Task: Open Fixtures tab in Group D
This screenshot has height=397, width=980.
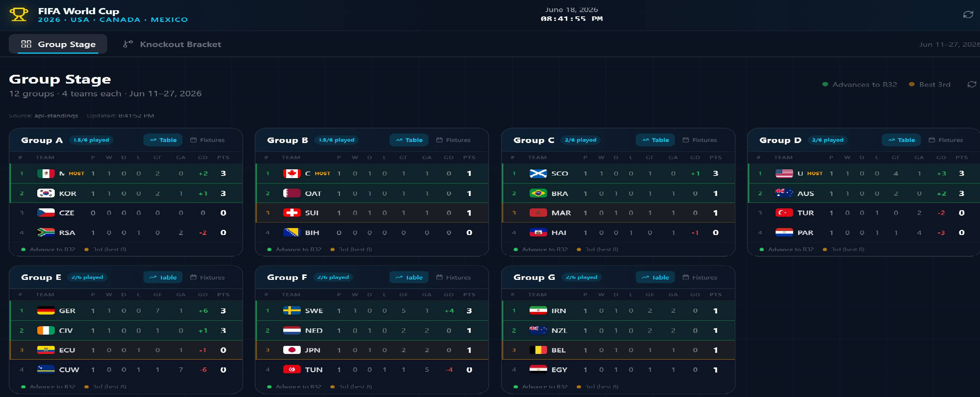Action: click(946, 140)
